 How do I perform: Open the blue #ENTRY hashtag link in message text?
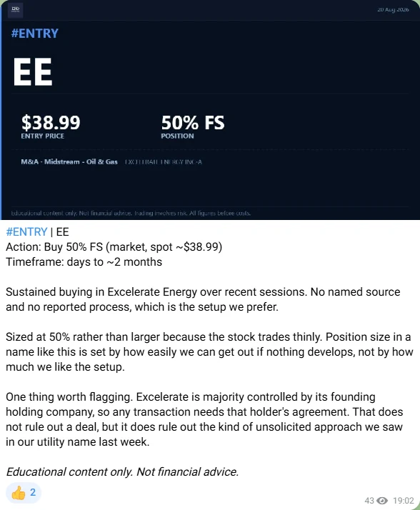26,232
